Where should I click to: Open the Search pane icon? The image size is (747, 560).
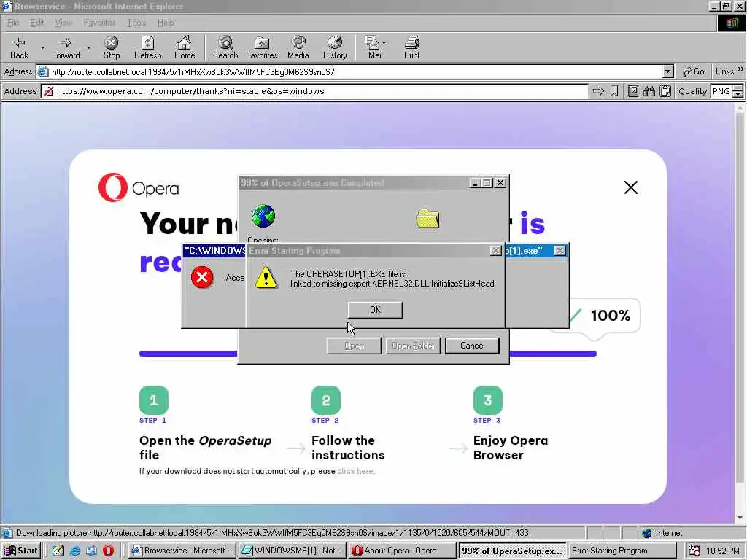click(225, 47)
